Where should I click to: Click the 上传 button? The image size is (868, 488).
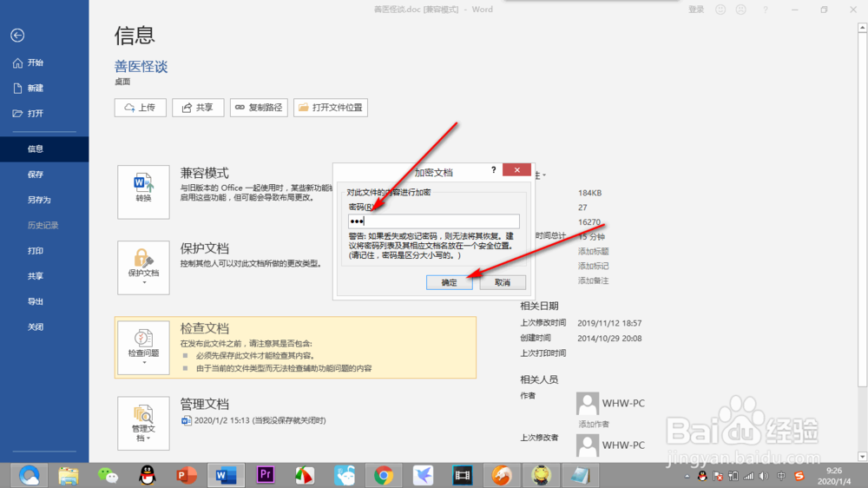(140, 108)
